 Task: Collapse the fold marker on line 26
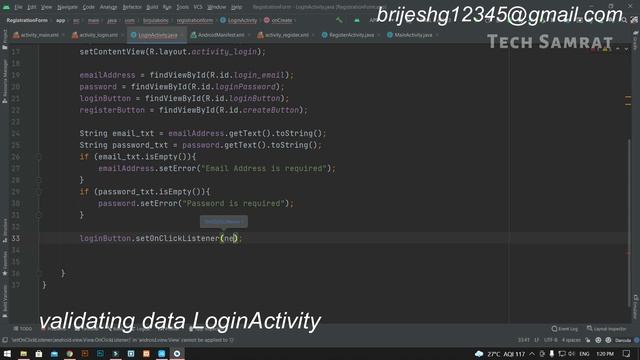39,157
